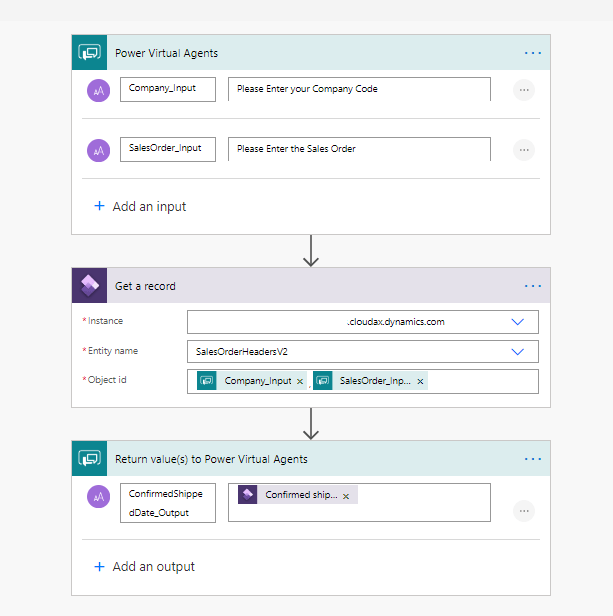The width and height of the screenshot is (613, 616).
Task: Click the ConfirmedShippedDate_Output text type icon
Action: tap(98, 496)
